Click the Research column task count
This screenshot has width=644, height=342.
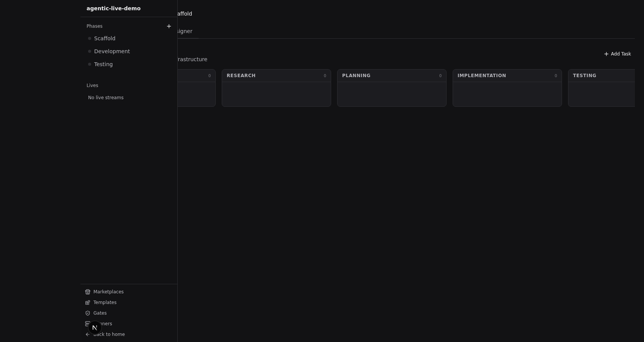coord(325,76)
